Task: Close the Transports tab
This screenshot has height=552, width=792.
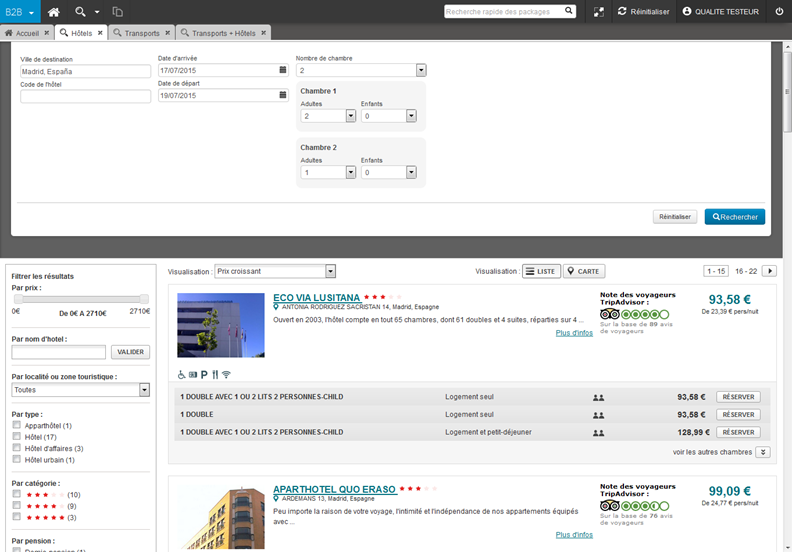Action: coord(167,33)
